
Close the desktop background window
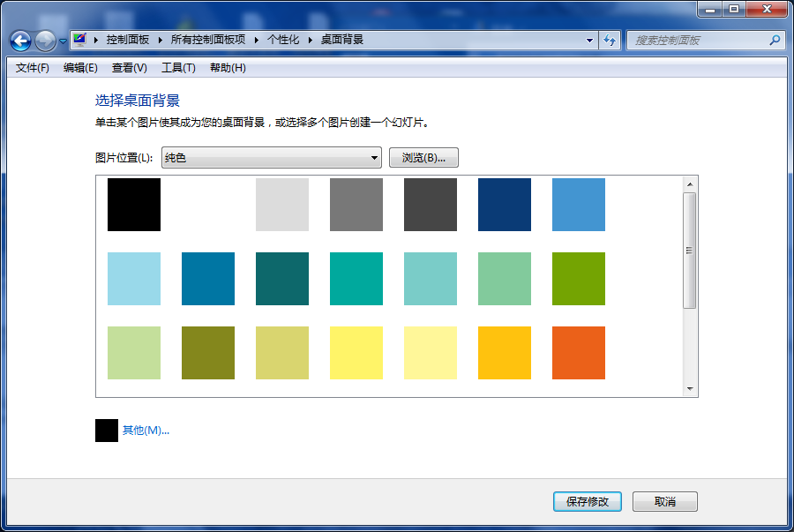(767, 9)
